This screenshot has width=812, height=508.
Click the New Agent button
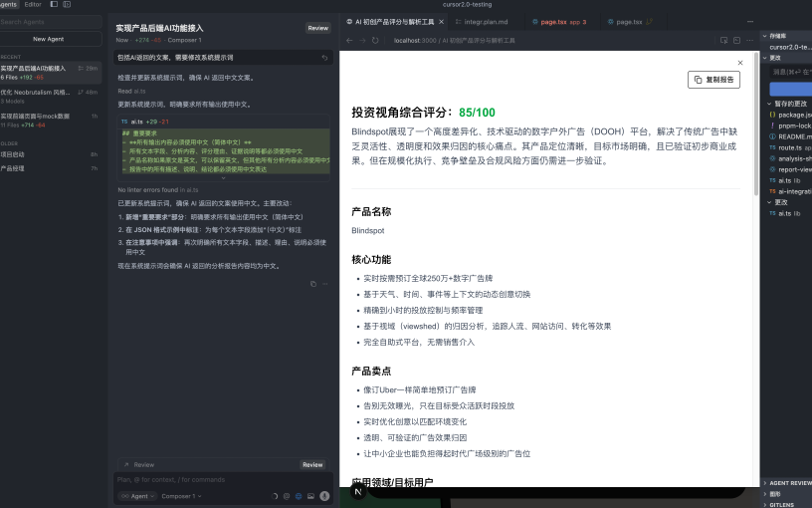[49, 39]
